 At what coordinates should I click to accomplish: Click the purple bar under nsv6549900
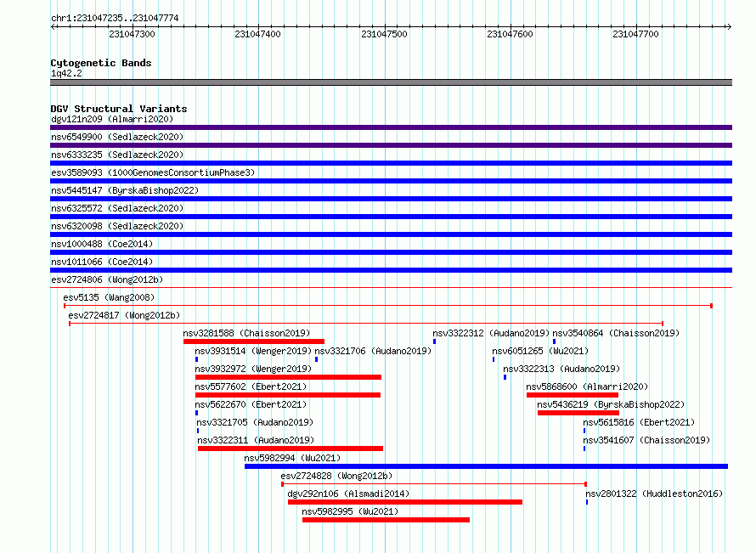[391, 145]
